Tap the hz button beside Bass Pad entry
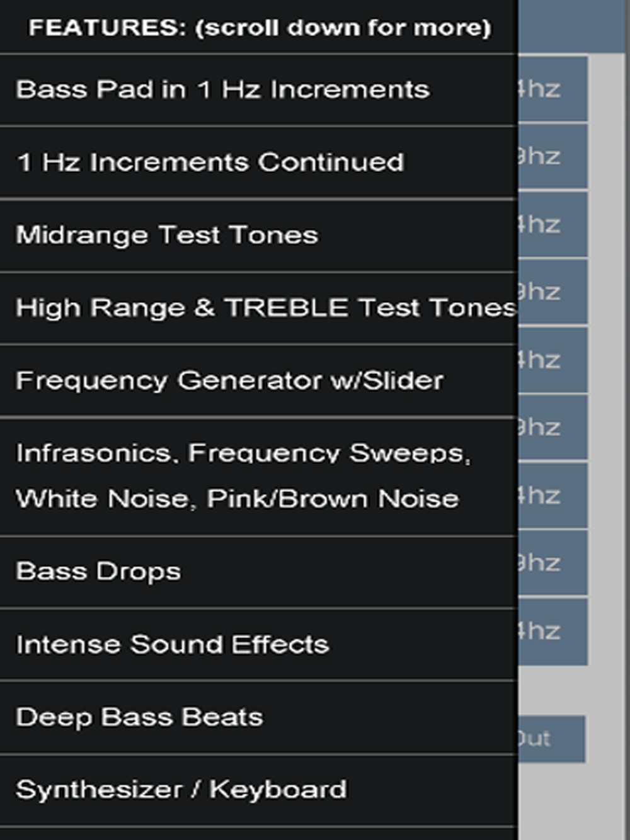This screenshot has height=840, width=630. pyautogui.click(x=553, y=89)
